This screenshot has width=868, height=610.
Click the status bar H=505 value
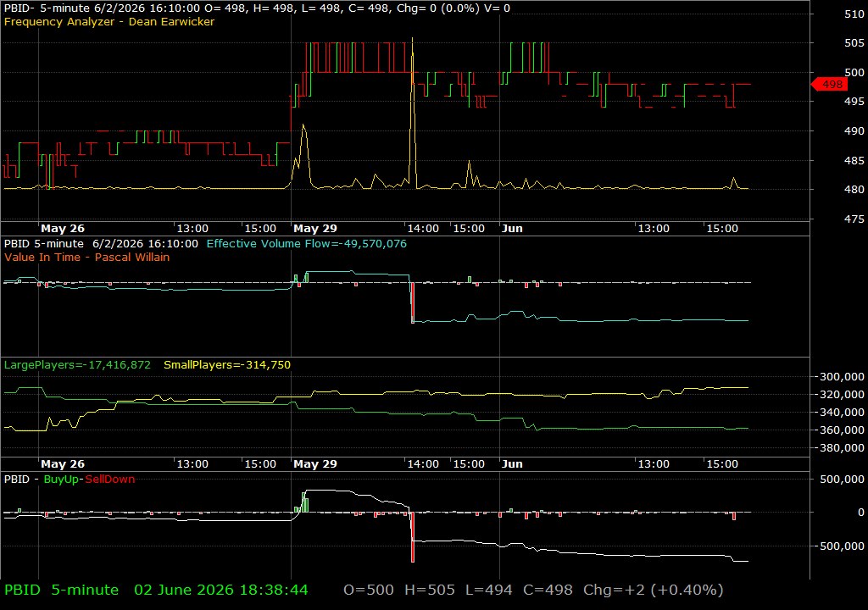[x=430, y=590]
